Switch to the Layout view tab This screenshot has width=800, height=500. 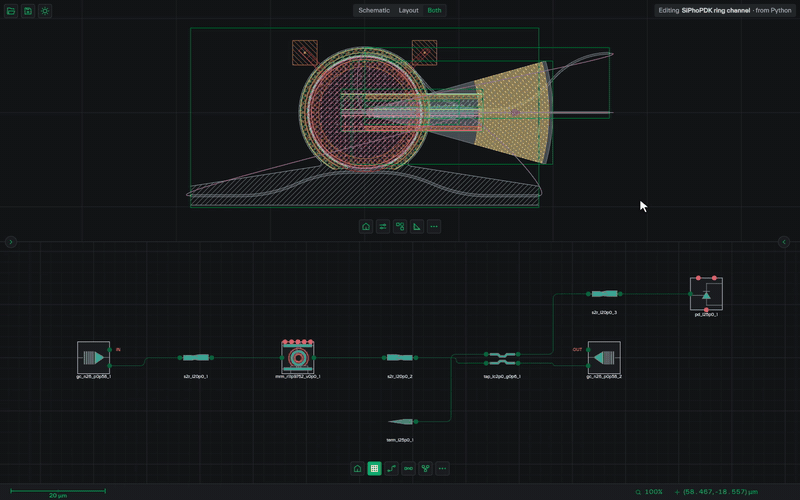(408, 10)
